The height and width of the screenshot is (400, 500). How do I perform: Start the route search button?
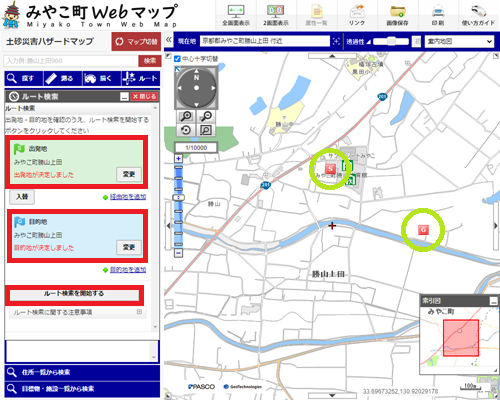tap(74, 294)
